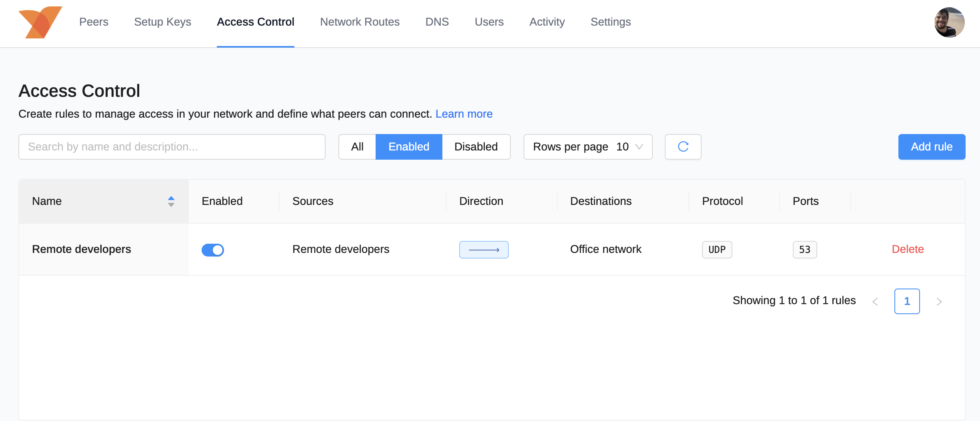Disable the Remote developers rule toggle

click(212, 250)
